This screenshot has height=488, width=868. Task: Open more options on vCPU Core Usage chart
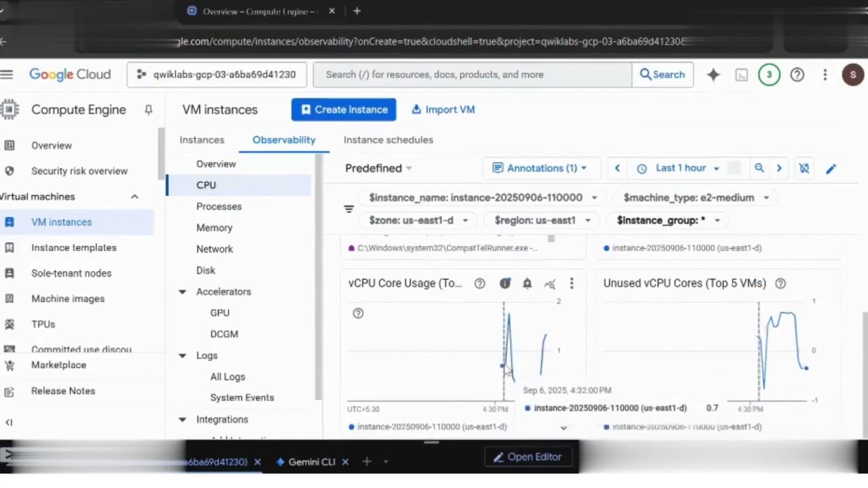[x=572, y=283]
